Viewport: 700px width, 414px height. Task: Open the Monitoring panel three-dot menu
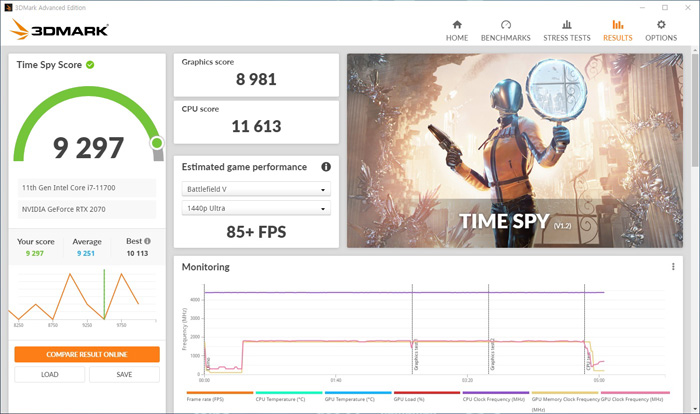[x=673, y=267]
